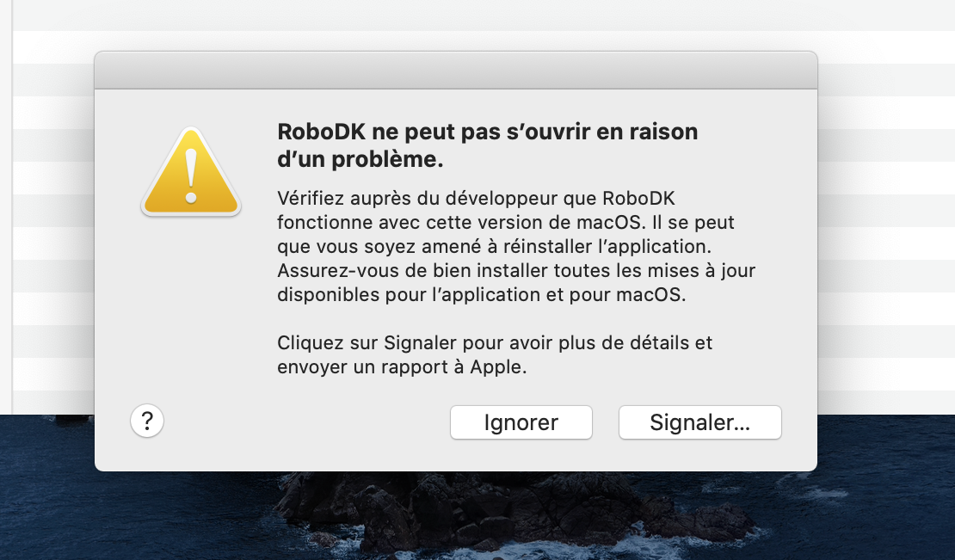Click the Ignorer button
This screenshot has height=560, width=955.
(521, 422)
